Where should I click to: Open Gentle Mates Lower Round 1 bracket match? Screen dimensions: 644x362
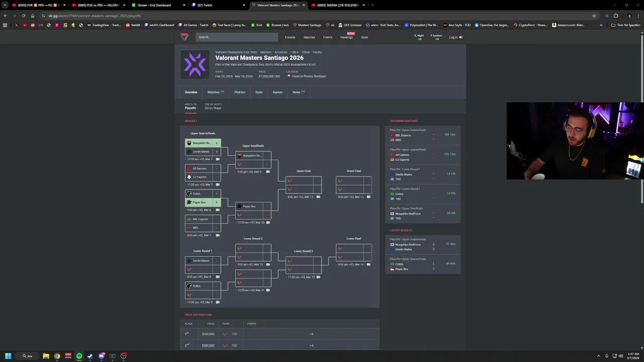[x=203, y=265]
